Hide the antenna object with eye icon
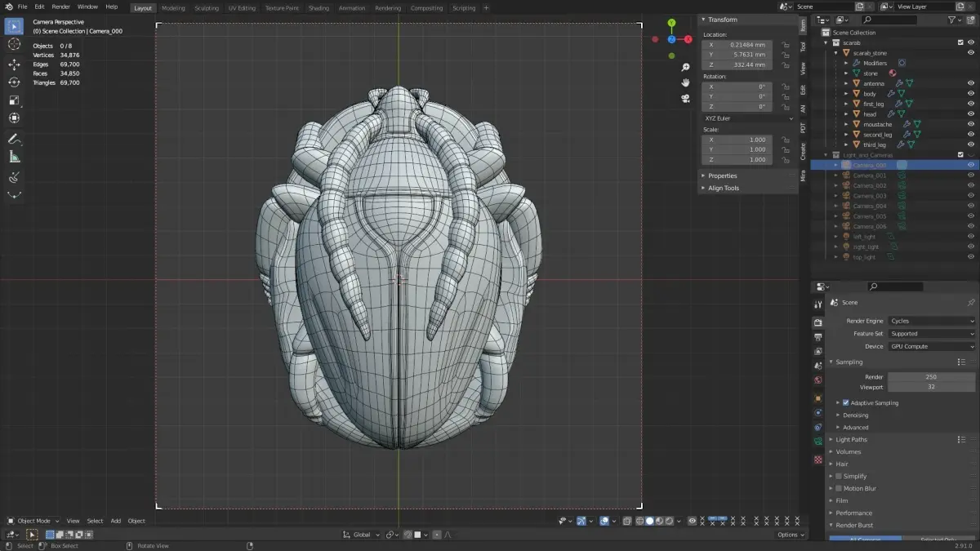This screenshot has width=980, height=551. tap(971, 83)
